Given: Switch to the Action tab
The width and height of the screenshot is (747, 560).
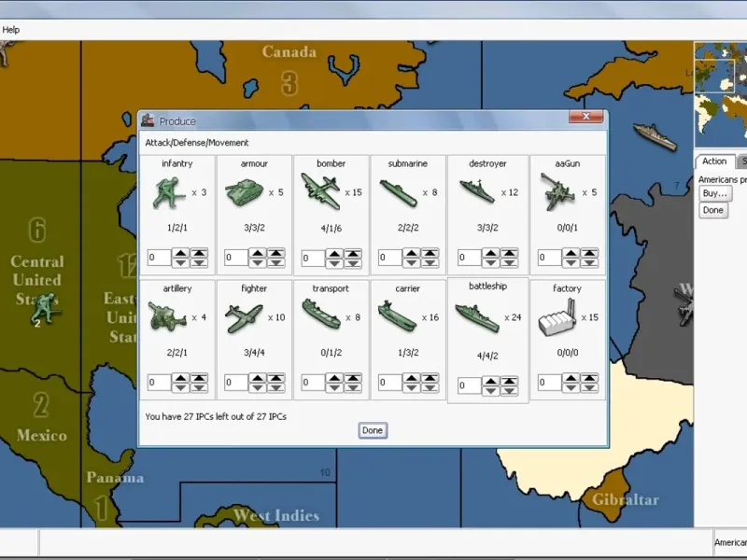Looking at the screenshot, I should pyautogui.click(x=714, y=161).
